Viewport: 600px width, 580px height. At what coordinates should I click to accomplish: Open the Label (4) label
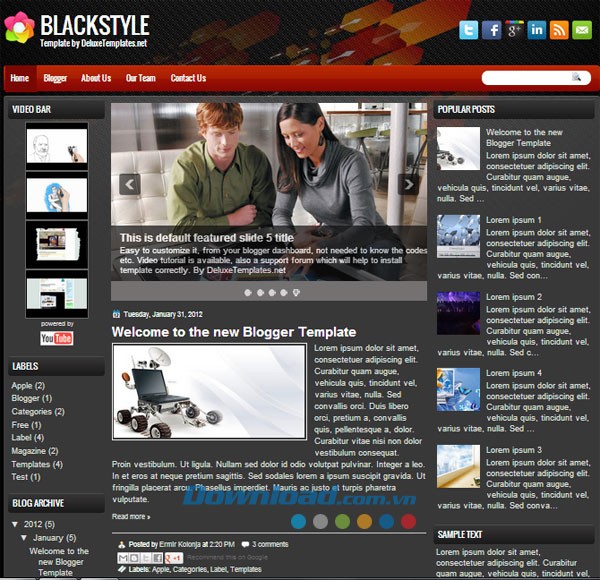coord(28,437)
